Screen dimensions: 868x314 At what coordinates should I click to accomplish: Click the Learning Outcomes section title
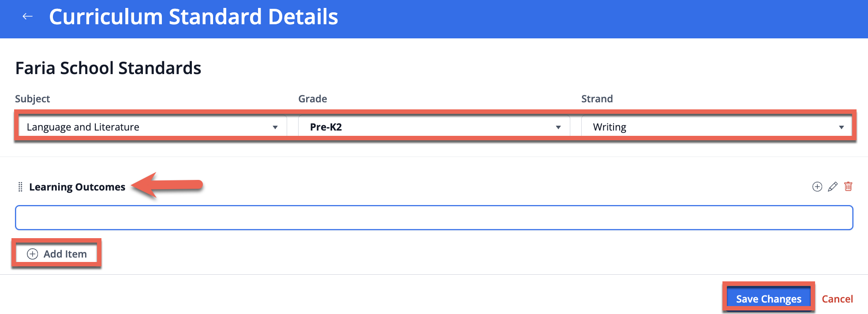(x=77, y=187)
